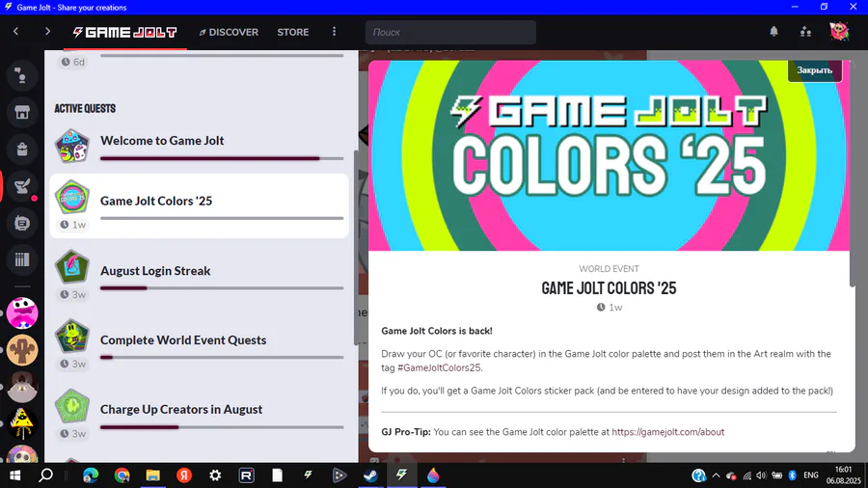The width and height of the screenshot is (868, 488).
Task: Open File Explorer from the taskbar
Action: 152,475
